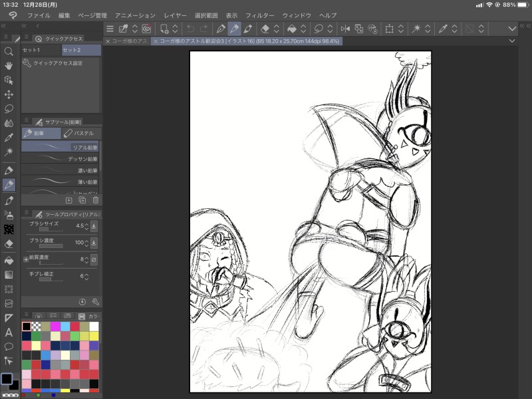Click the background sub color square
This screenshot has height=399, width=532.
pos(14,385)
